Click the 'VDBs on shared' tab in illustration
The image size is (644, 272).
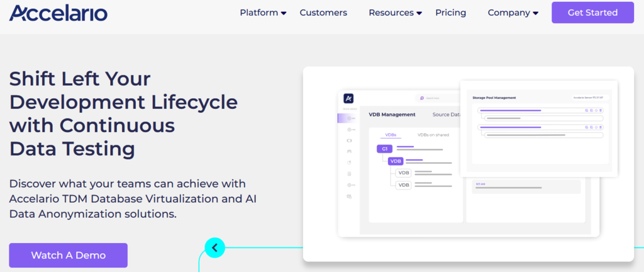point(433,135)
